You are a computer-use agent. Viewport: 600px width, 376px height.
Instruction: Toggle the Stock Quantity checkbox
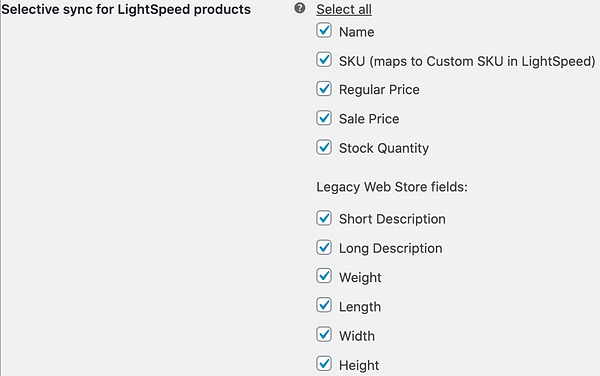click(324, 147)
